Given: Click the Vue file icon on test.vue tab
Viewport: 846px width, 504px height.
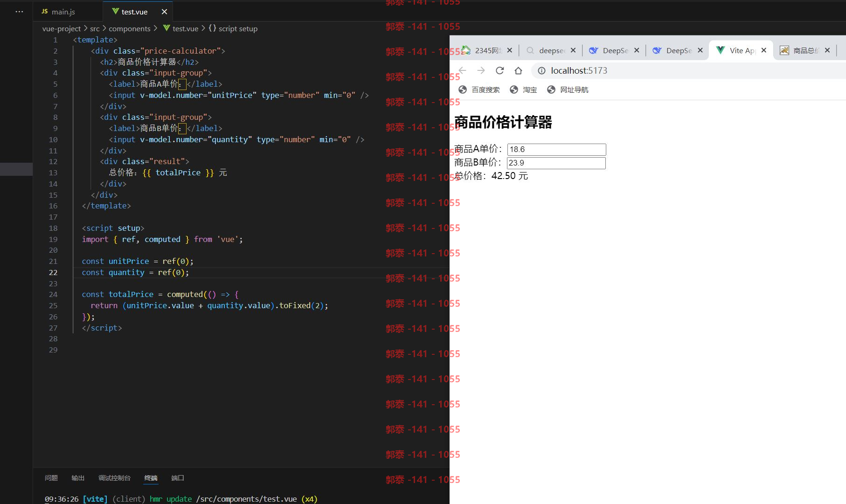Looking at the screenshot, I should [116, 11].
